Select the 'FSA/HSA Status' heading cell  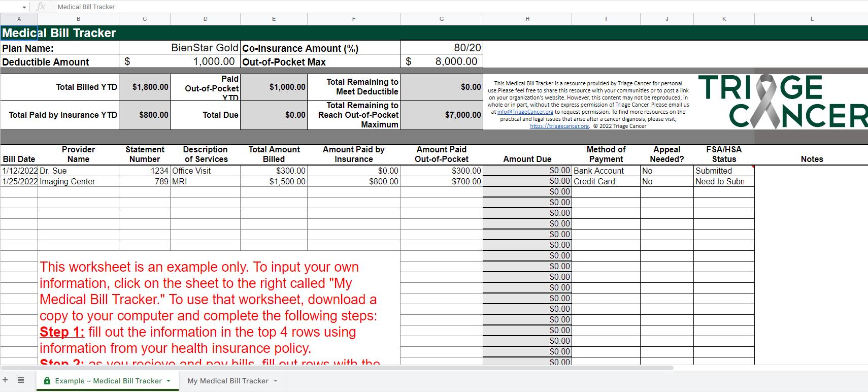[x=724, y=155]
